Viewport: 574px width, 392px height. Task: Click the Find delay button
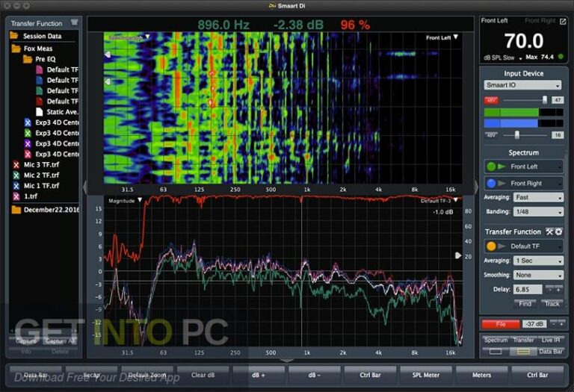(x=525, y=303)
